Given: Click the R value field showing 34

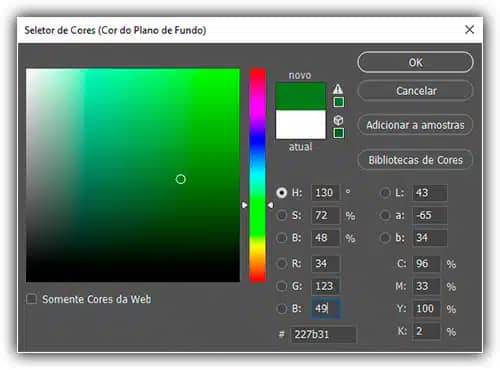Looking at the screenshot, I should click(326, 264).
